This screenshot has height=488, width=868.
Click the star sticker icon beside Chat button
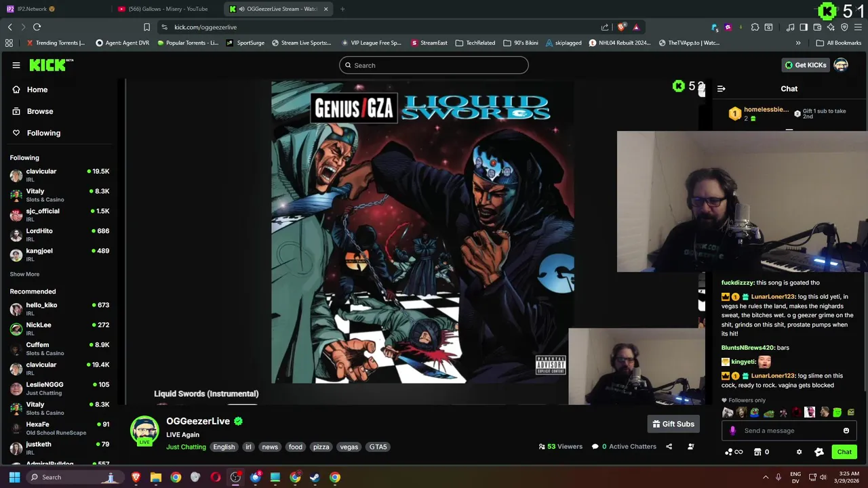coord(819,452)
